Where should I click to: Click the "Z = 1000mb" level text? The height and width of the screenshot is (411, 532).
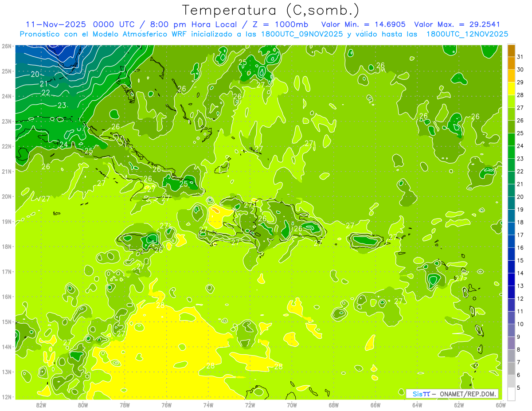[x=281, y=24]
